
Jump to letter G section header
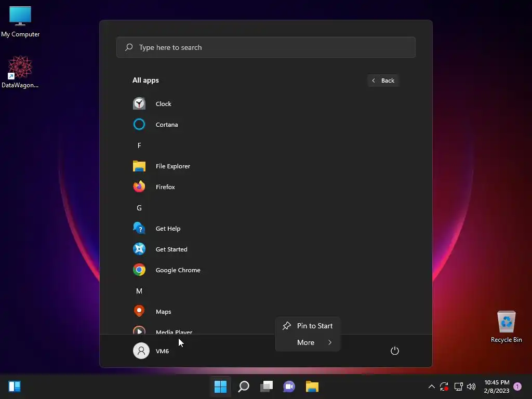click(x=139, y=208)
